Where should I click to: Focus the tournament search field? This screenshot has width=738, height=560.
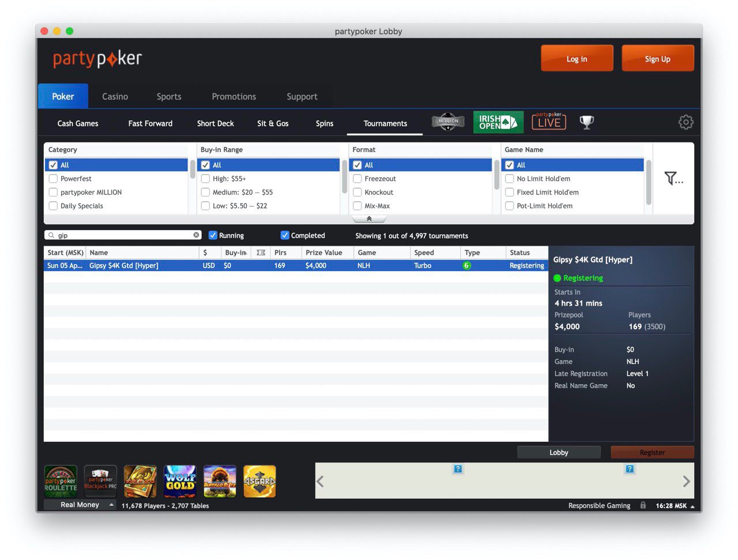point(123,235)
